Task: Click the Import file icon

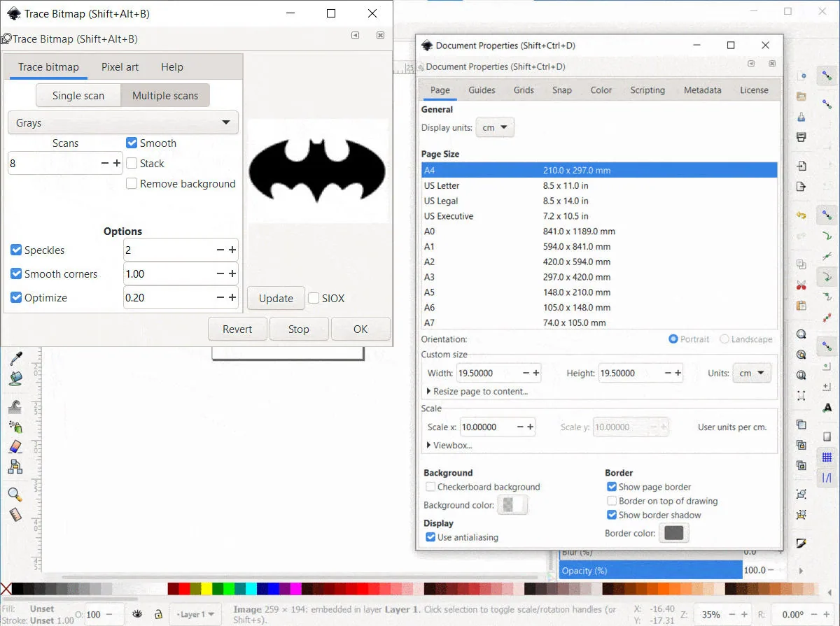Action: [x=801, y=166]
